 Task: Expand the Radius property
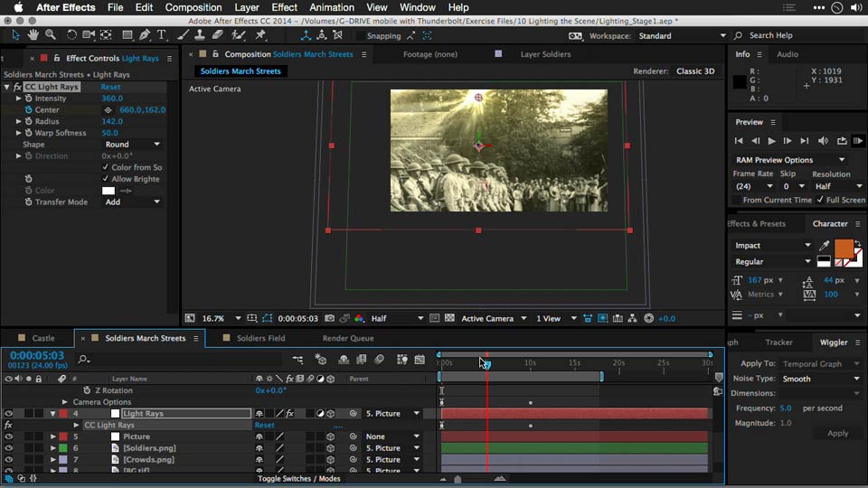[18, 121]
